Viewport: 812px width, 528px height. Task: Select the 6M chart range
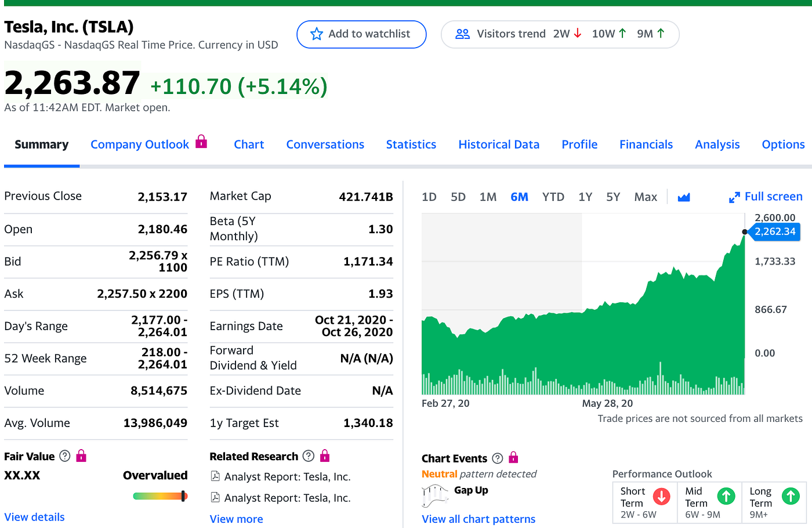click(x=520, y=197)
